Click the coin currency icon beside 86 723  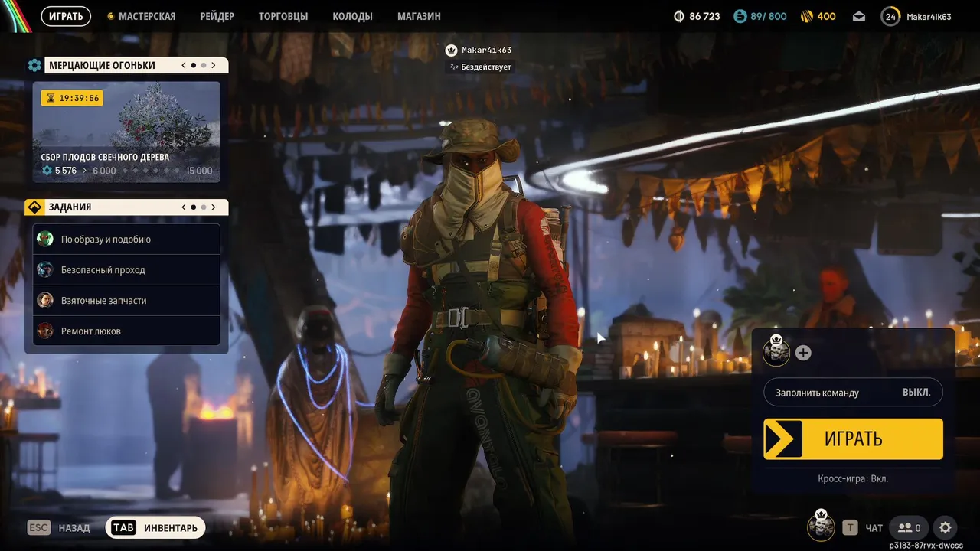click(x=678, y=16)
